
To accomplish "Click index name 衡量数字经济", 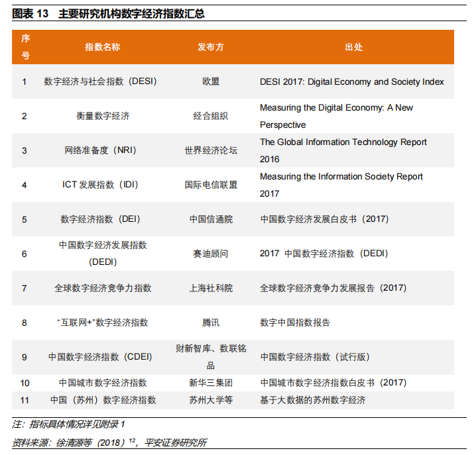I will coord(103,116).
